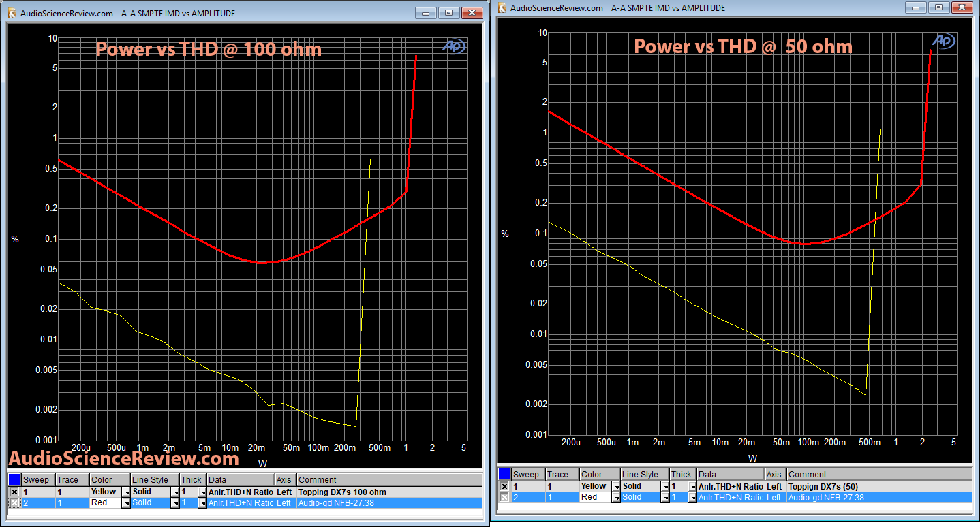
Task: Click the Anlr.THD+N Ratio cell for sweep 2, 100 ohm window
Action: [241, 502]
